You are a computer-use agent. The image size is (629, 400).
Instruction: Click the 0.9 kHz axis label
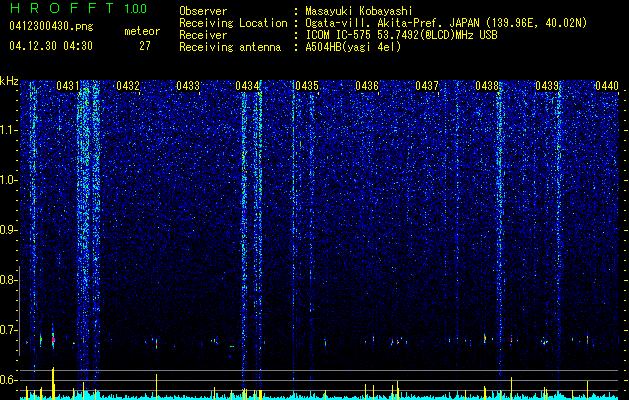point(8,230)
